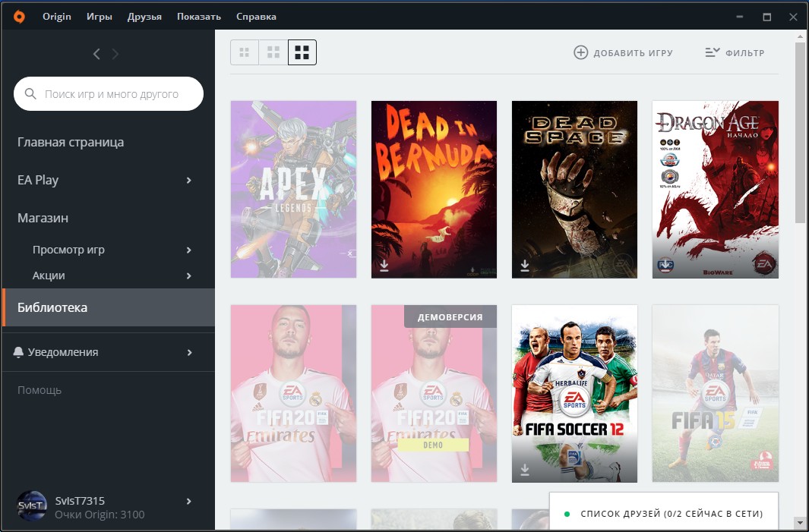809x532 pixels.
Task: Expand the user profile chevron
Action: coord(189,501)
